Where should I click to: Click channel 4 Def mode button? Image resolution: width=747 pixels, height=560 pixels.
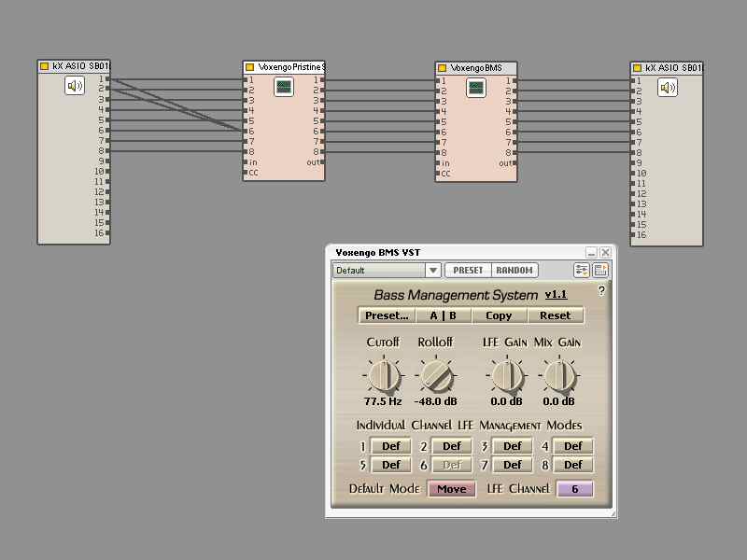pyautogui.click(x=573, y=446)
